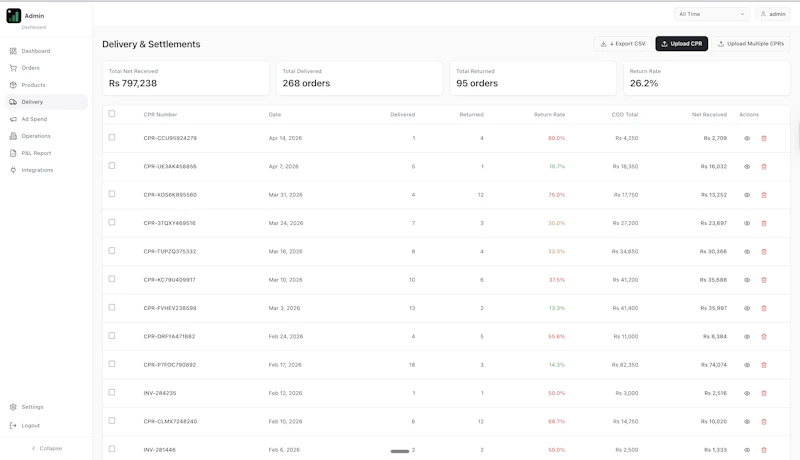Delete the CPR-UE3AK458856 row
This screenshot has height=460, width=800.
click(x=764, y=167)
